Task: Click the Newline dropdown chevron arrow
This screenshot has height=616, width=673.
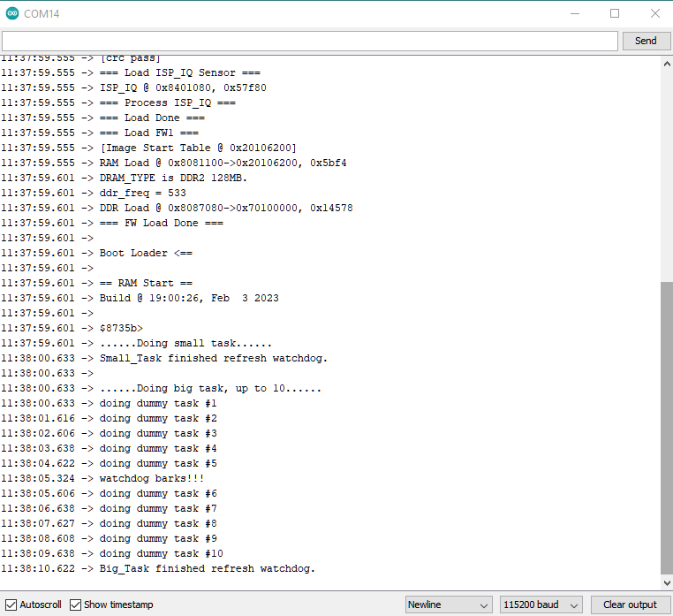Action: 484,605
